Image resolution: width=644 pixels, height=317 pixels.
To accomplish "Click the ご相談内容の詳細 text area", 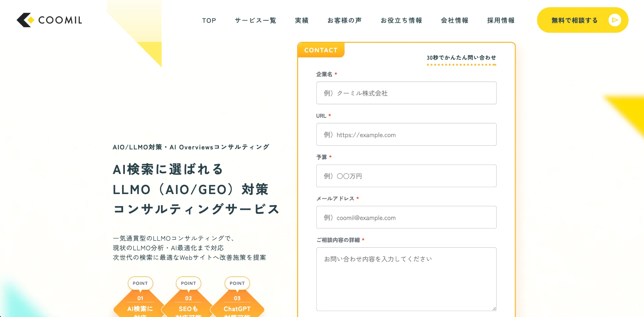I will pyautogui.click(x=406, y=279).
